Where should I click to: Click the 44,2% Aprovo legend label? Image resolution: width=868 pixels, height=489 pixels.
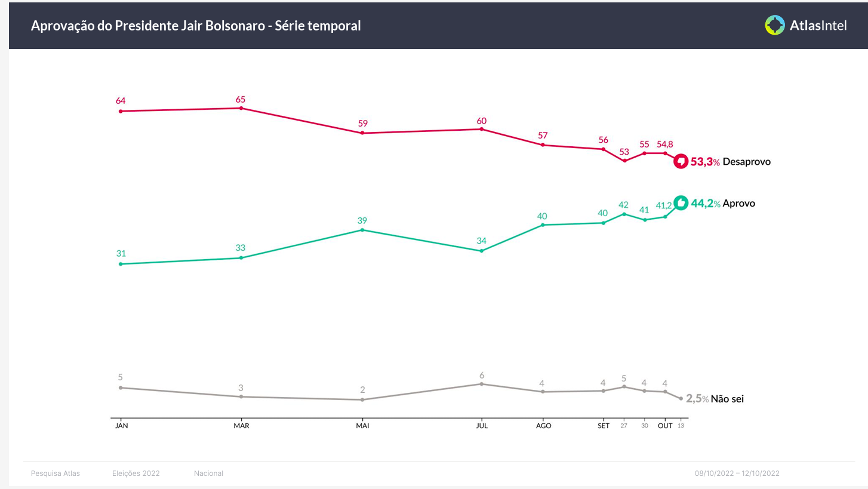tap(723, 204)
